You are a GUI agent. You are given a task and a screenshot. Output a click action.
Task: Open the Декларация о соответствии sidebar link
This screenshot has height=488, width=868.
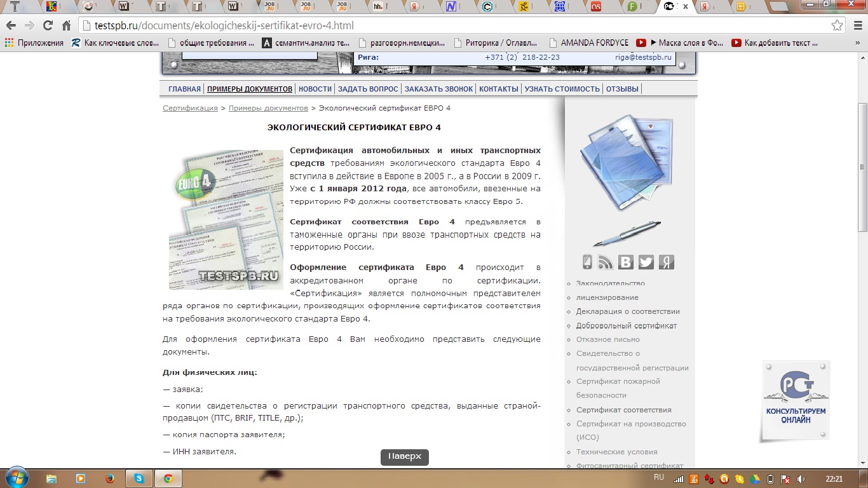(x=628, y=311)
